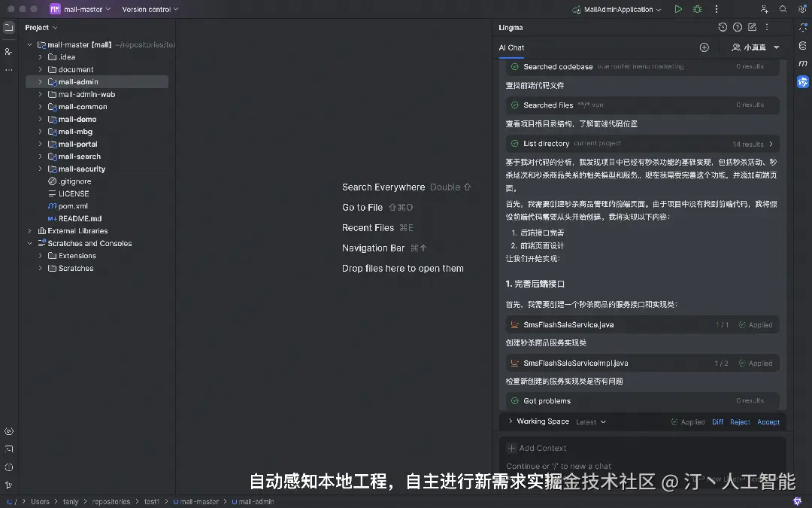The height and width of the screenshot is (508, 812).
Task: Open the code with me collaboration icon
Action: (765, 9)
